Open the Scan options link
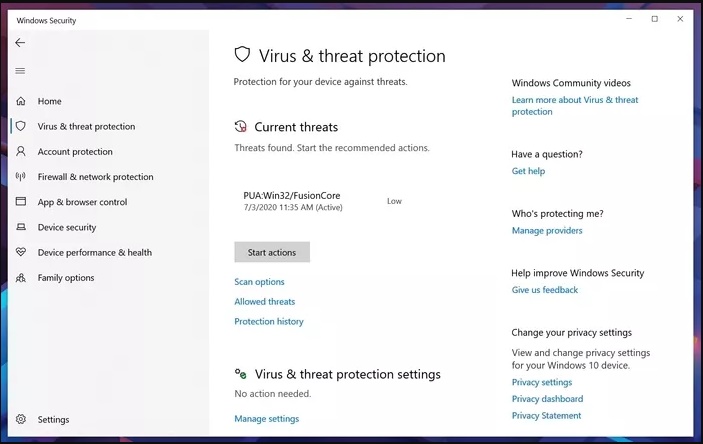This screenshot has width=703, height=444. [x=259, y=282]
